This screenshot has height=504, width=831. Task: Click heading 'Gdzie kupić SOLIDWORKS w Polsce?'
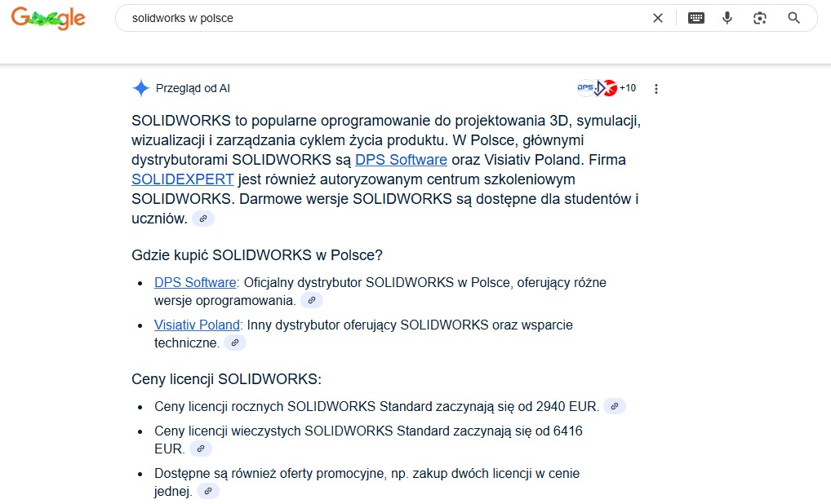257,255
